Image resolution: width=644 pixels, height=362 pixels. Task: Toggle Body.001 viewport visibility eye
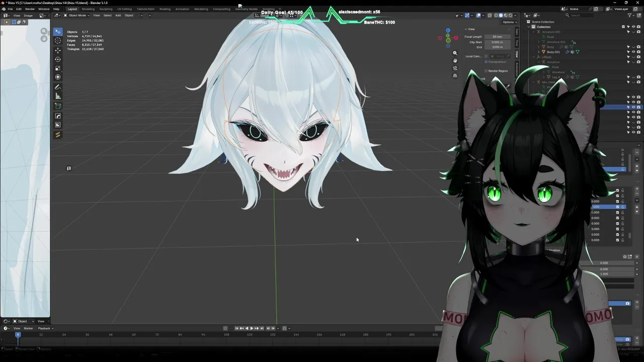tap(633, 52)
